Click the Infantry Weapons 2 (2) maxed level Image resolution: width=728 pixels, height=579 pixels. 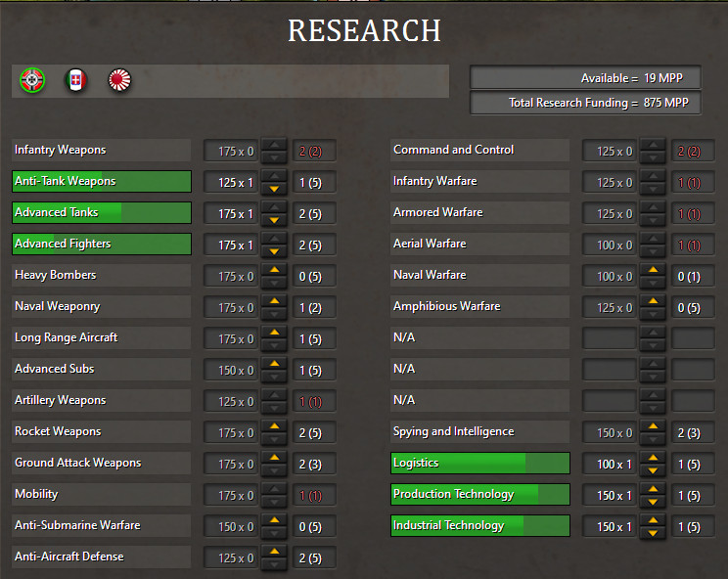pos(314,152)
